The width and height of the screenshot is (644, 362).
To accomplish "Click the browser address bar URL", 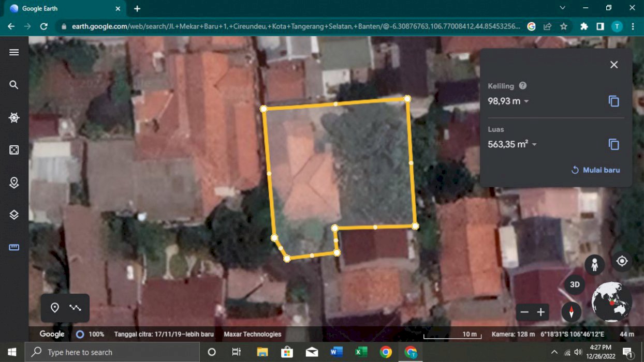I will pyautogui.click(x=295, y=26).
